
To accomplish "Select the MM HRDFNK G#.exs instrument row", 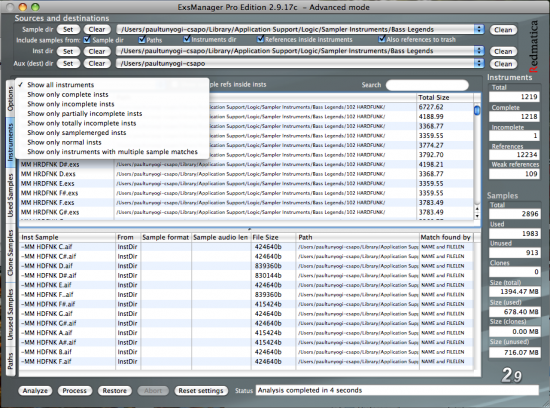I will [x=246, y=212].
